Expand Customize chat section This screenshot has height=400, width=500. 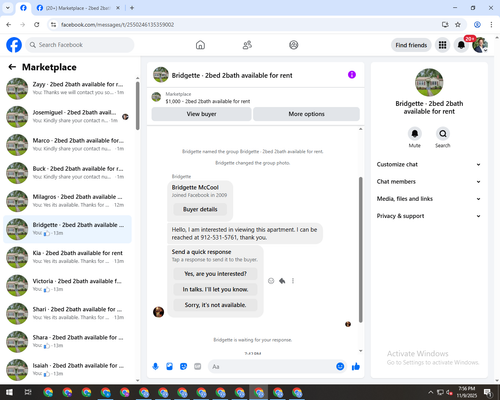(x=429, y=164)
